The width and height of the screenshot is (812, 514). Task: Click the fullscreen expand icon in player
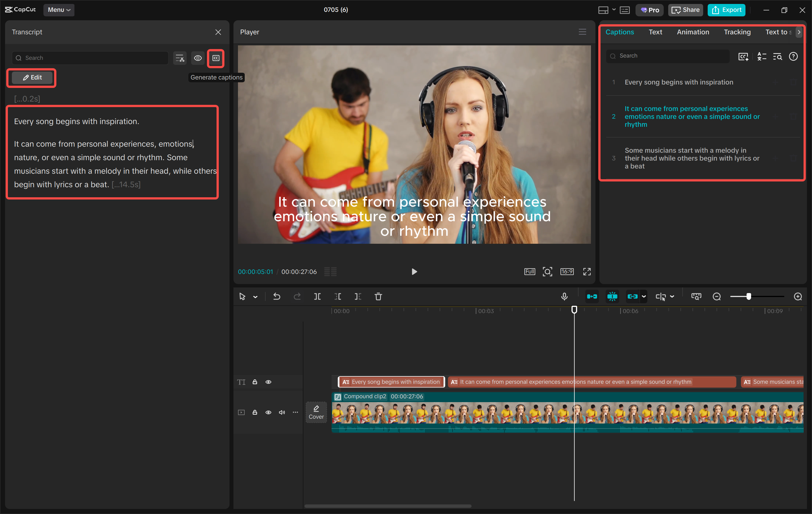coord(587,272)
